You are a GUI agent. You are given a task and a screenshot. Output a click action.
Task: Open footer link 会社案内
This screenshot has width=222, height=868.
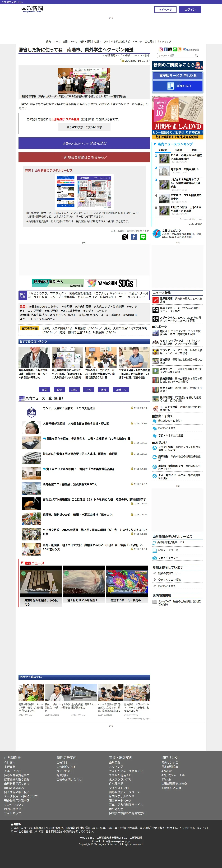[10, 763]
